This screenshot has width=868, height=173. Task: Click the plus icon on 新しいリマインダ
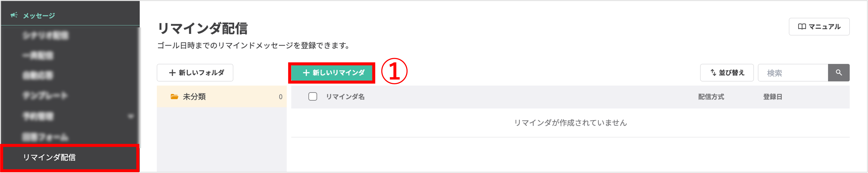306,73
